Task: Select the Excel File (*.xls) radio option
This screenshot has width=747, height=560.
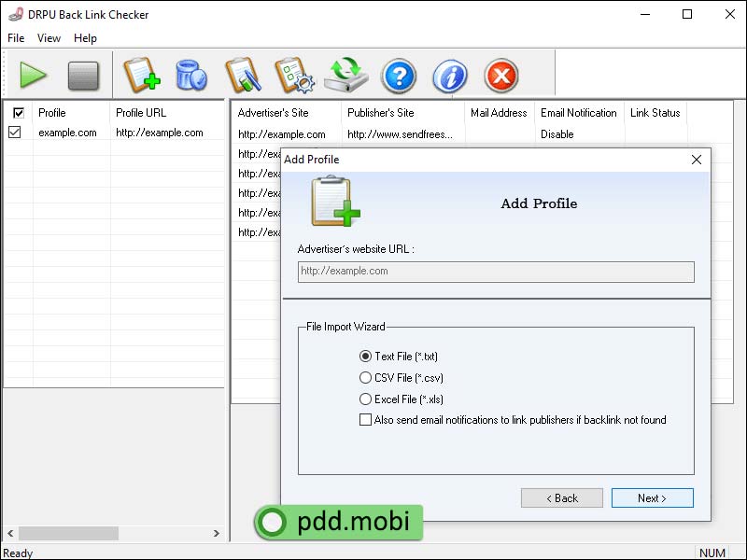Action: (x=365, y=399)
